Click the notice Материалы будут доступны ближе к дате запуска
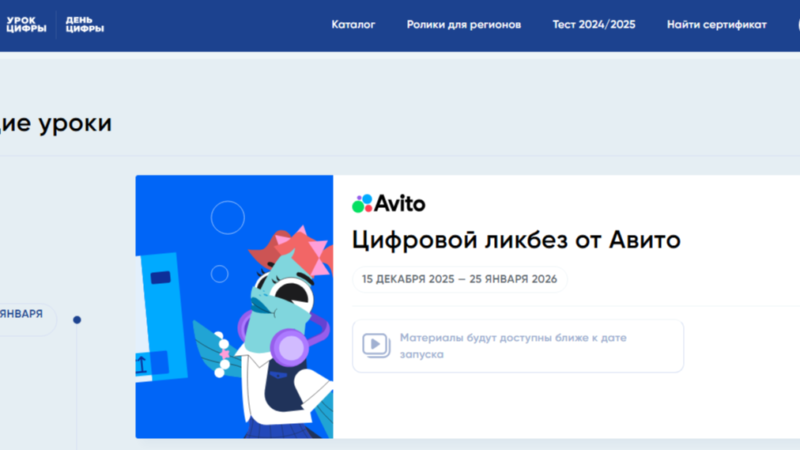Screen dimensions: 800x450 coord(513,346)
